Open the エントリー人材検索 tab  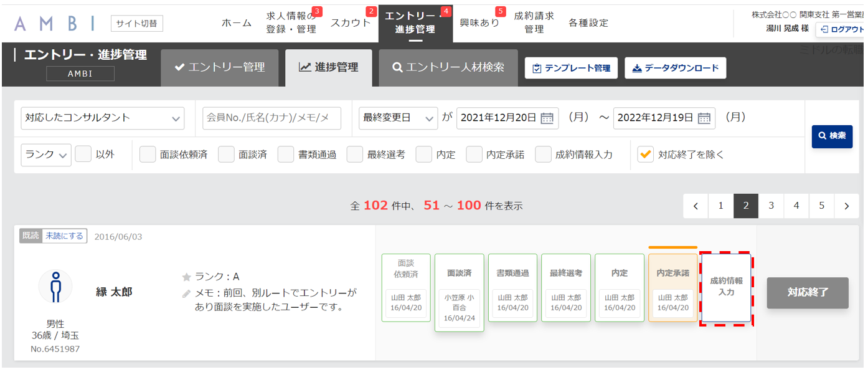click(x=448, y=67)
